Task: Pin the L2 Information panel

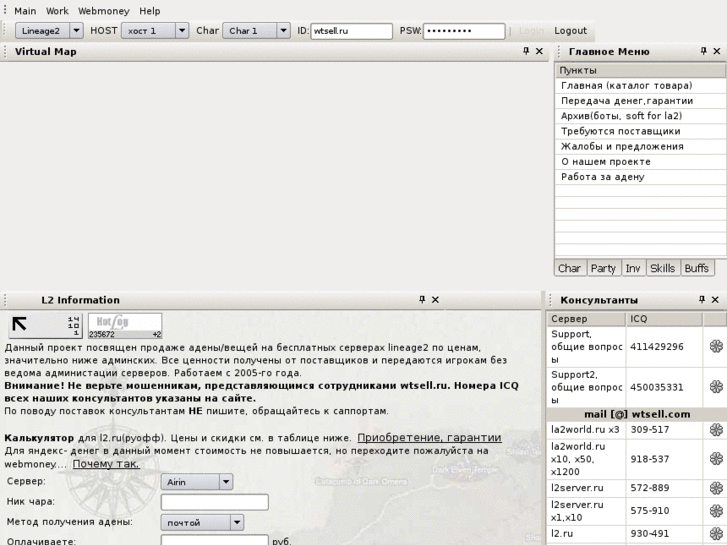Action: (422, 300)
